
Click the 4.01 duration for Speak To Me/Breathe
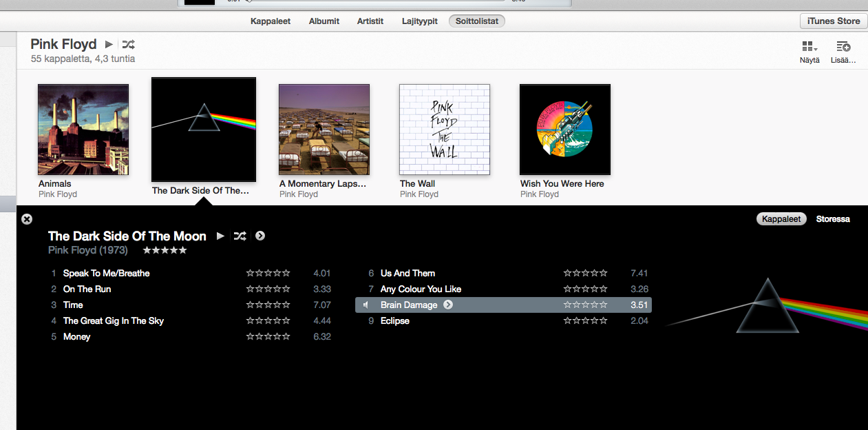pyautogui.click(x=322, y=274)
